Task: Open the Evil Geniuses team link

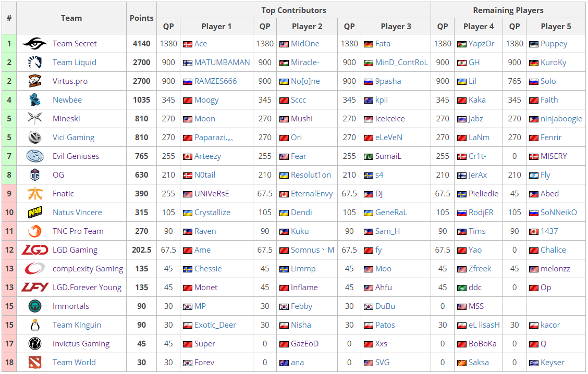Action: [x=76, y=156]
